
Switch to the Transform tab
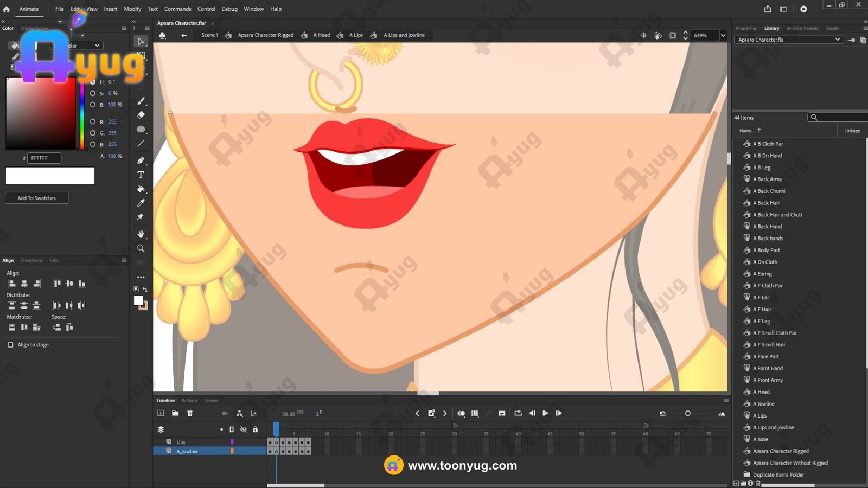(31, 260)
